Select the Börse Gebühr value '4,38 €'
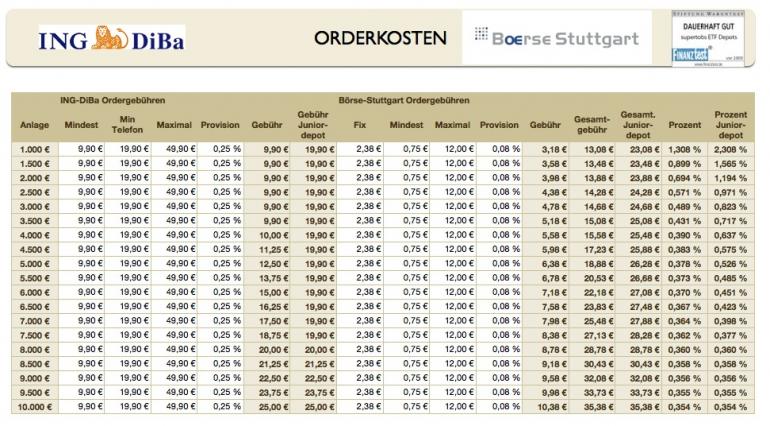The height and width of the screenshot is (426, 770). [554, 192]
